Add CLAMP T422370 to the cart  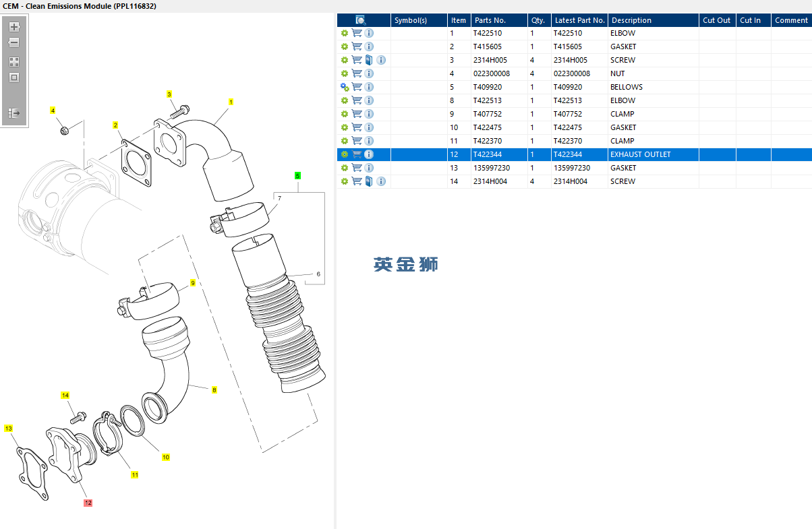[357, 141]
